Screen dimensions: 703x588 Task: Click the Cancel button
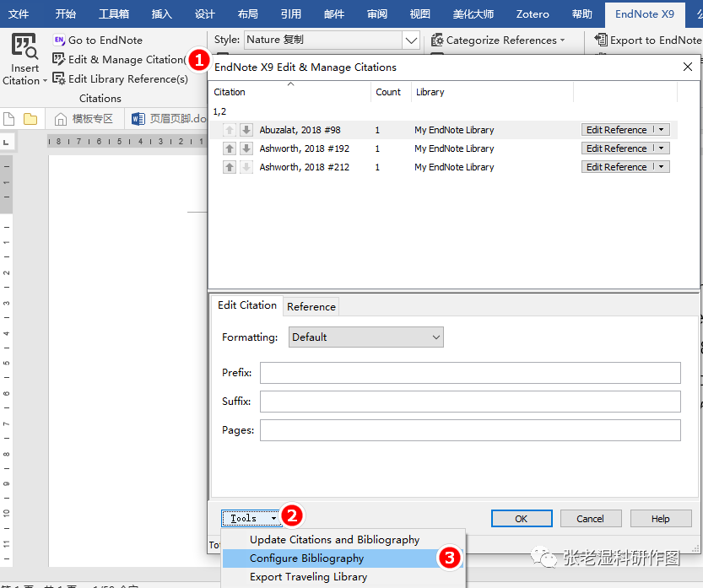(x=591, y=519)
